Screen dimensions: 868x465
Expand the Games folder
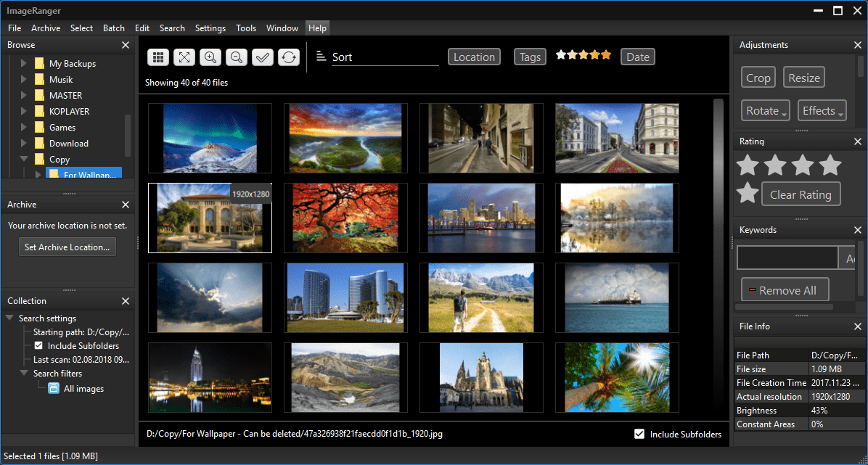[24, 128]
